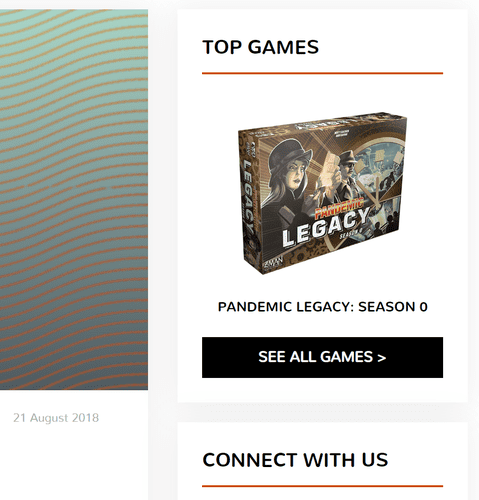Viewport: 479px width, 500px height.
Task: Click the wavy teal gradient article image
Action: (x=74, y=199)
